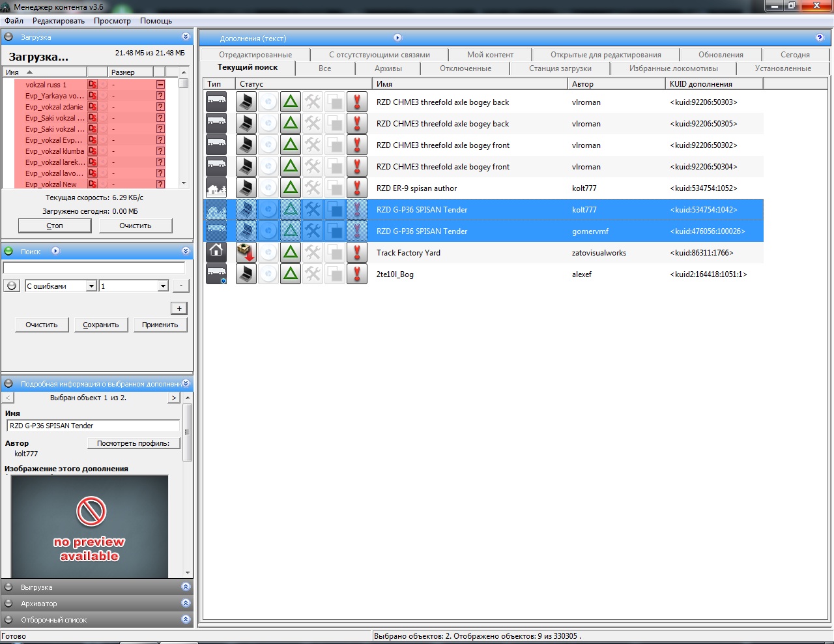The width and height of the screenshot is (834, 644).
Task: Switch to the Установленные tab
Action: coord(783,68)
